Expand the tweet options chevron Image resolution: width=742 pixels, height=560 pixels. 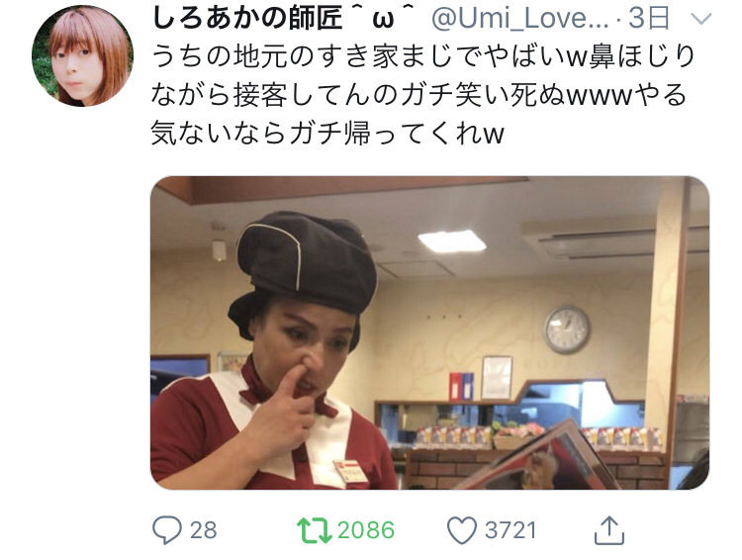tap(701, 19)
